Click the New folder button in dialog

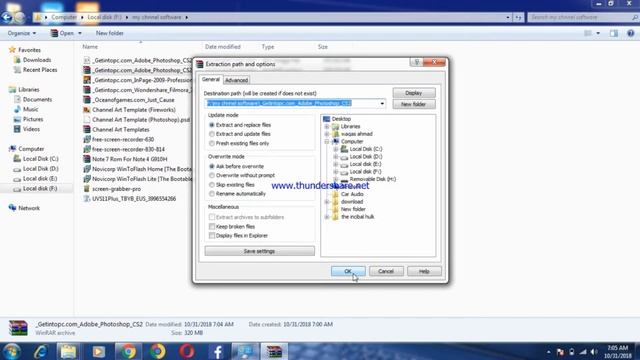point(414,104)
